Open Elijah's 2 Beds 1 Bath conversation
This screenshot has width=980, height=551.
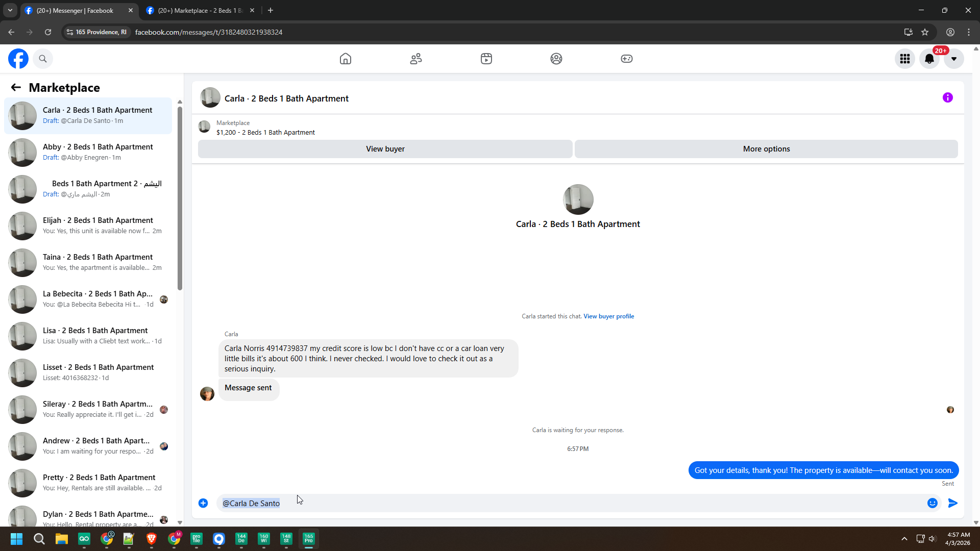tap(88, 226)
